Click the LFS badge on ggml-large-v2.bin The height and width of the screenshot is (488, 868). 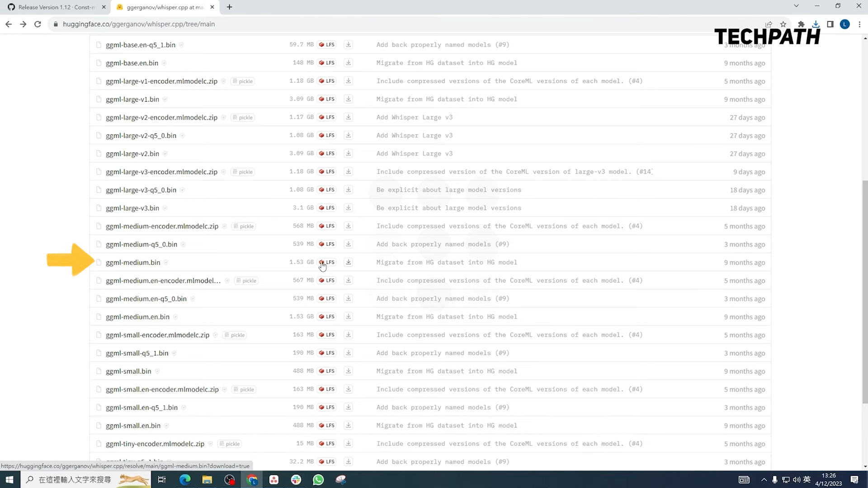tap(326, 153)
